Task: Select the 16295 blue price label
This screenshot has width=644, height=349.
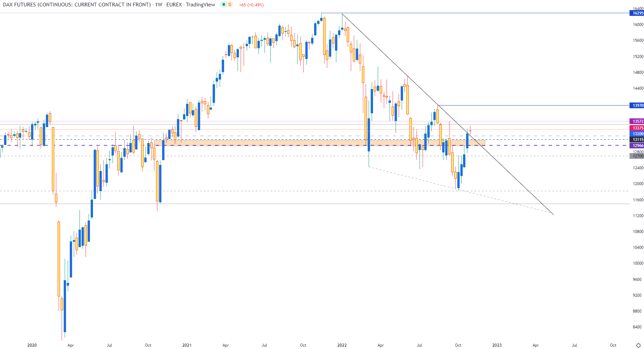Action: [637, 13]
